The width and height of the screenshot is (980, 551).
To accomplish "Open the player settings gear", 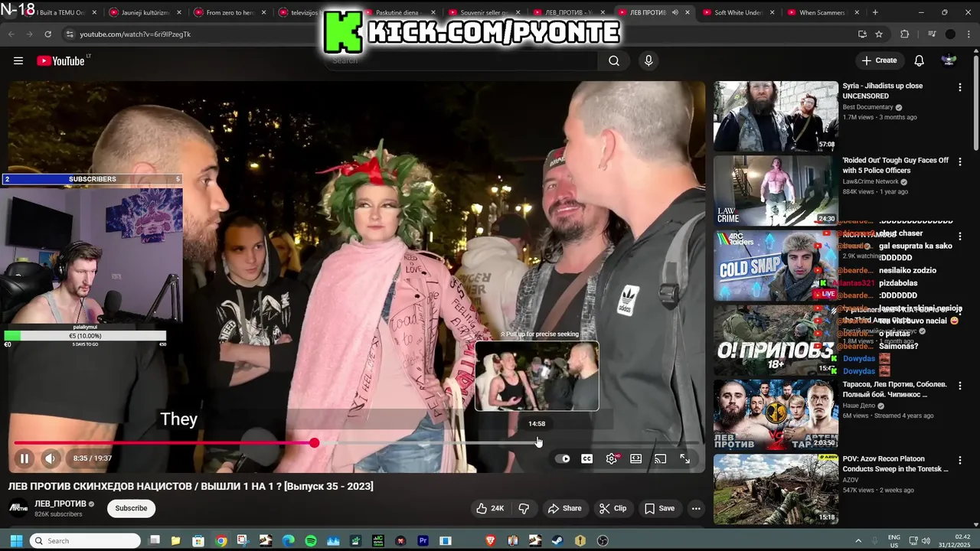I will pos(611,458).
